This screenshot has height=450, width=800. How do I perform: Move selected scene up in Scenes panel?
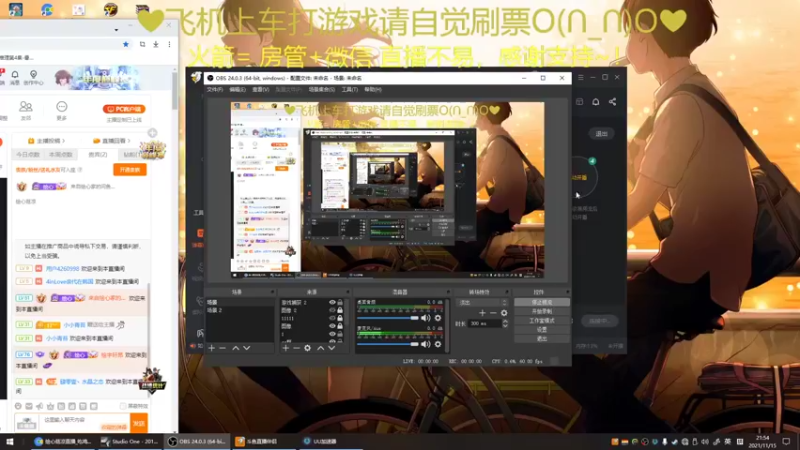pos(236,348)
